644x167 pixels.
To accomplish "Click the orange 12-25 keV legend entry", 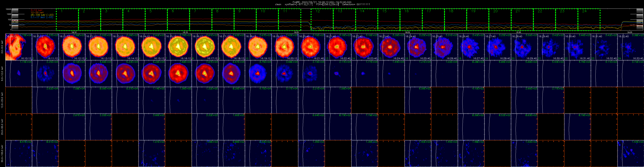I will tap(37, 12).
